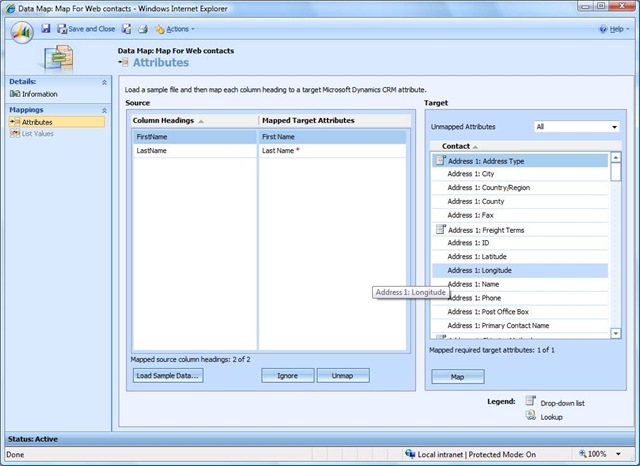This screenshot has height=466, width=640.
Task: Select Address 1: Freight Terms drop-down icon
Action: point(439,230)
